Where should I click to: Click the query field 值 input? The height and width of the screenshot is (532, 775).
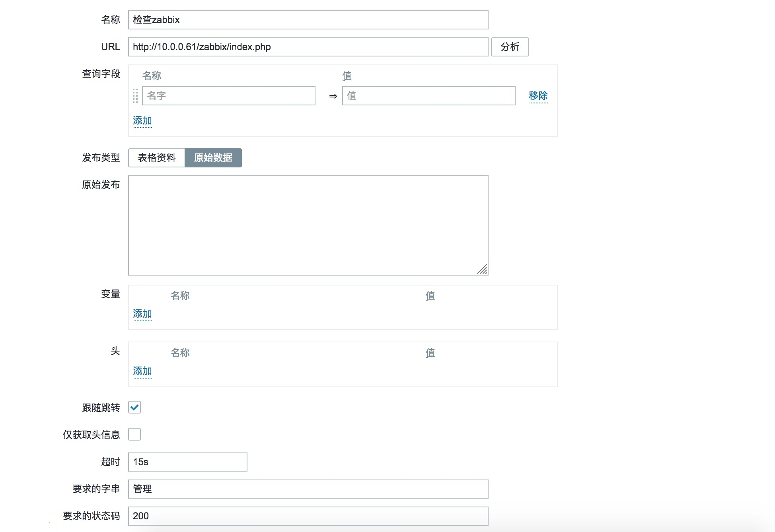pos(429,96)
